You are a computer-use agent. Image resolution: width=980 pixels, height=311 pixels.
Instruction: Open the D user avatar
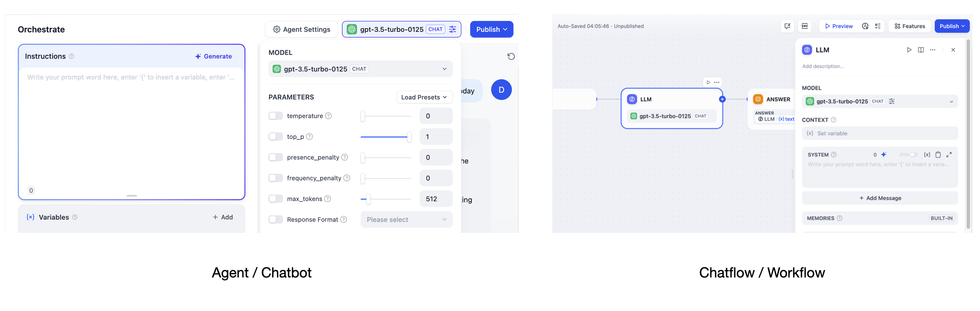coord(501,90)
